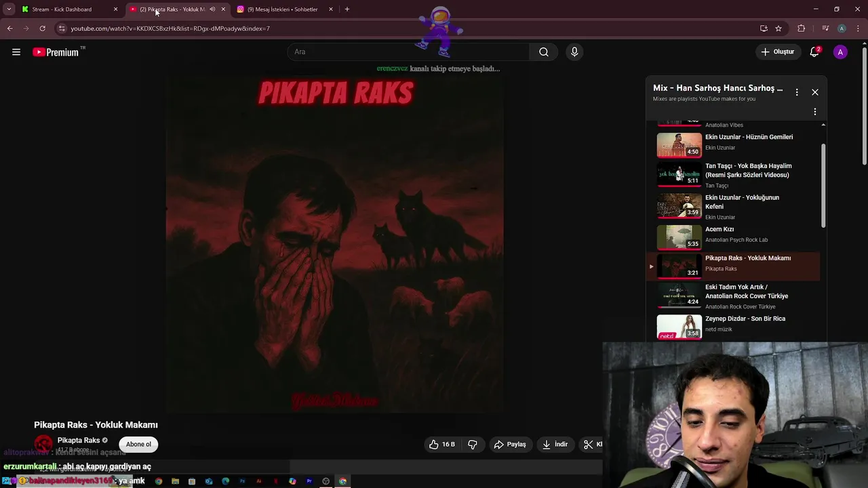
Task: Open Microsoft Edge from the taskbar
Action: [225, 481]
